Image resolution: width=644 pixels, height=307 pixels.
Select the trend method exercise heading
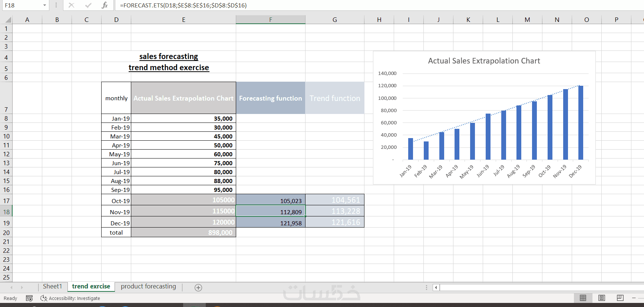coord(169,68)
